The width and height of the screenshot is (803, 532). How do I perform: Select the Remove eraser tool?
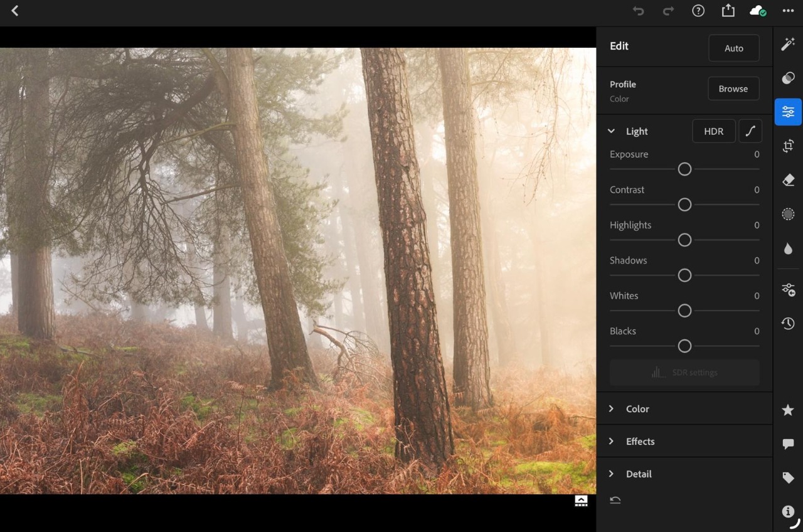(788, 181)
